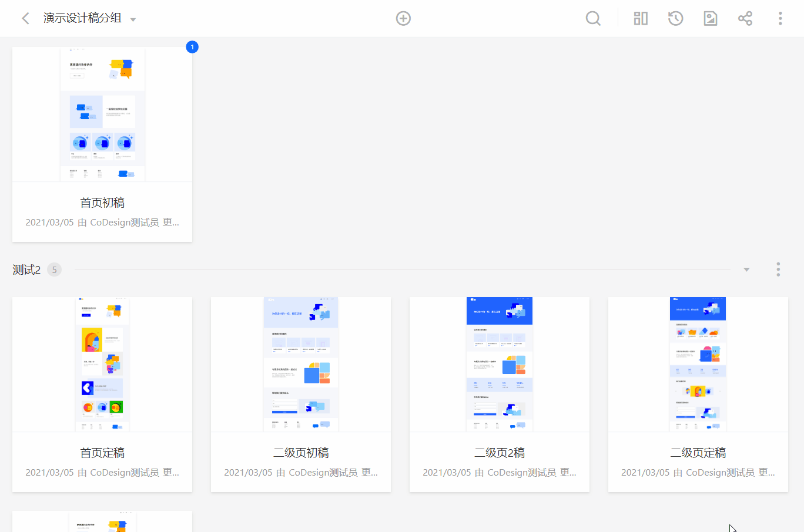Click the blue comment badge on 首页初稿
The image size is (804, 532).
point(192,47)
